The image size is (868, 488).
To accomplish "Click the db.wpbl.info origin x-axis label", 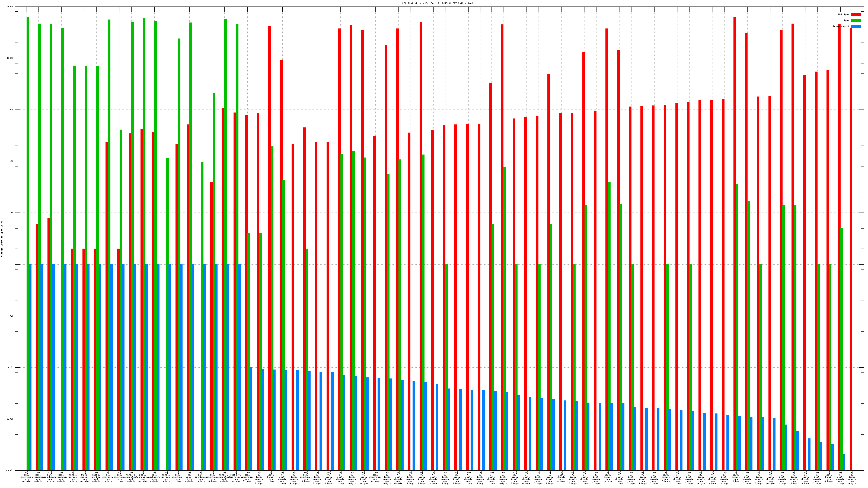I will pos(189,477).
